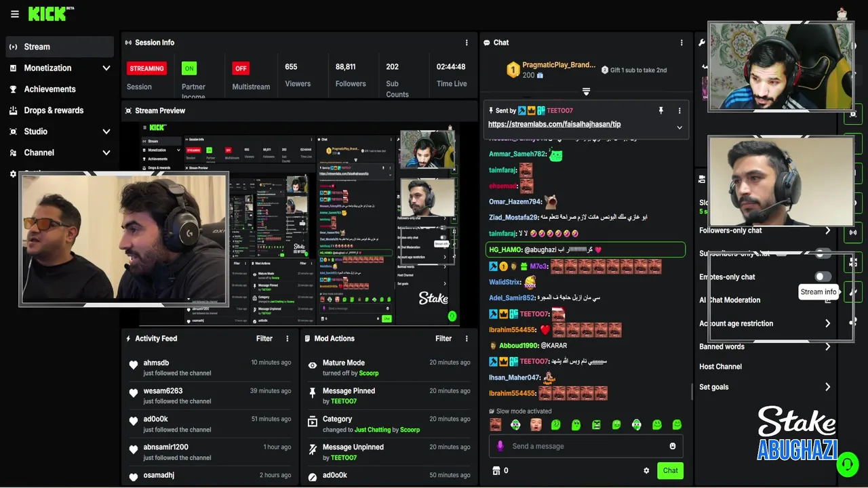Click Category icon in Mod Actions

click(313, 422)
